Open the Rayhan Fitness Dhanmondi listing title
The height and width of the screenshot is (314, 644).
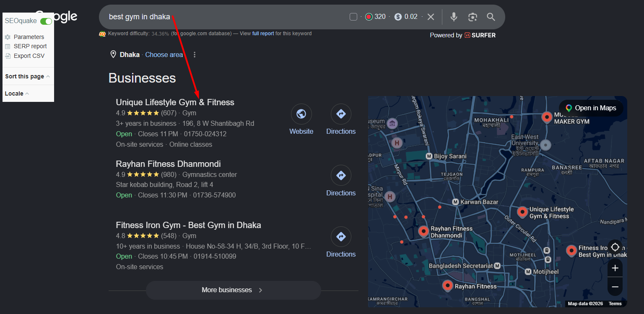click(168, 164)
